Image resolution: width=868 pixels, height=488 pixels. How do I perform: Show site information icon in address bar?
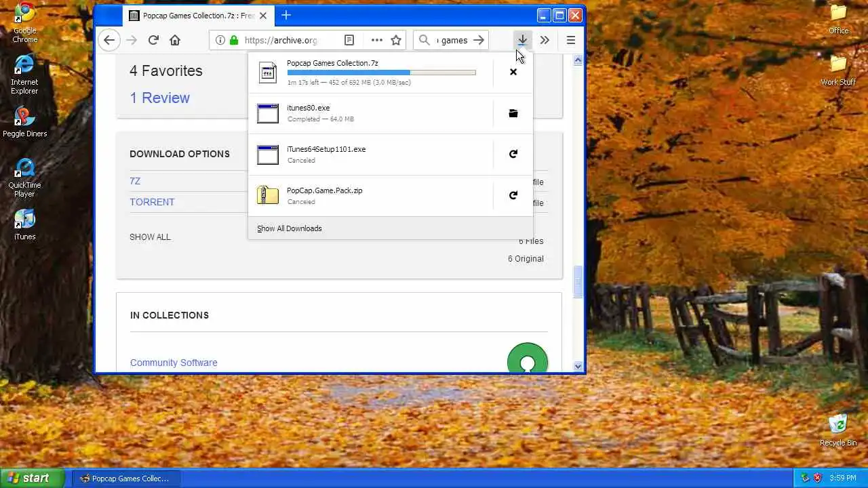click(220, 40)
